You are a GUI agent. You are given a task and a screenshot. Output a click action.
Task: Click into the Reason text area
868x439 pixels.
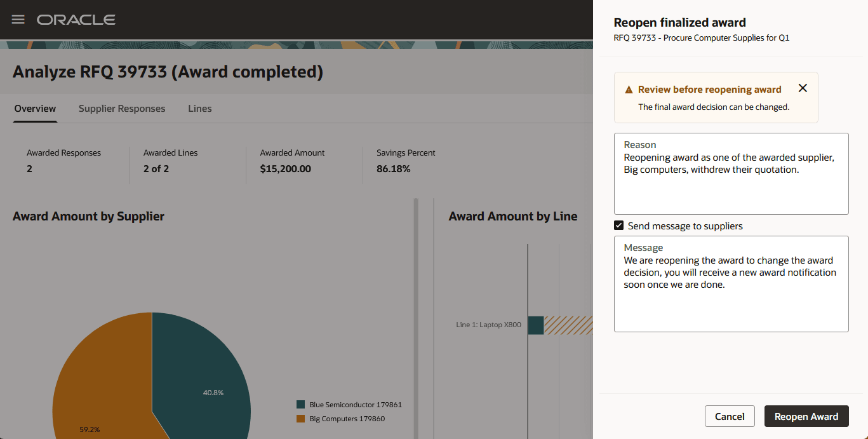pos(731,173)
